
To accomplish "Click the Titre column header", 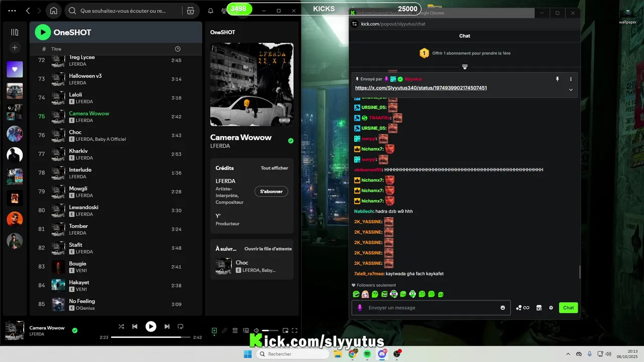I will click(x=56, y=49).
